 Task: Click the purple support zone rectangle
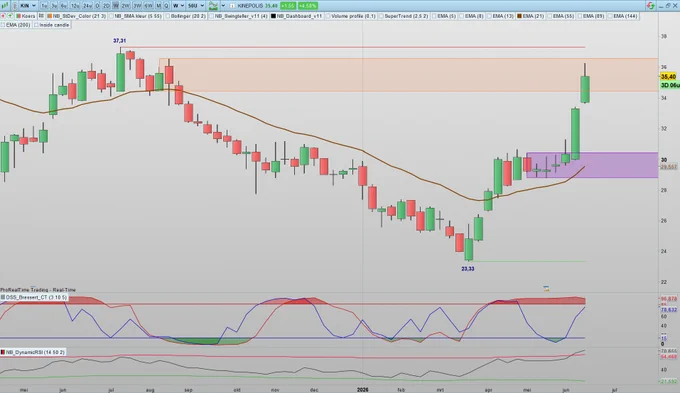click(592, 165)
